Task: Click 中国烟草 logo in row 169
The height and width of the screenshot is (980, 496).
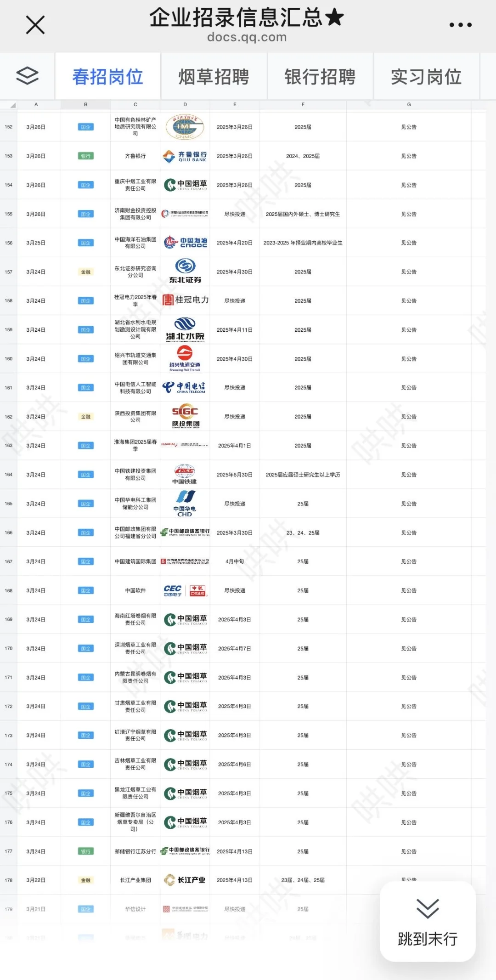Action: pos(185,619)
